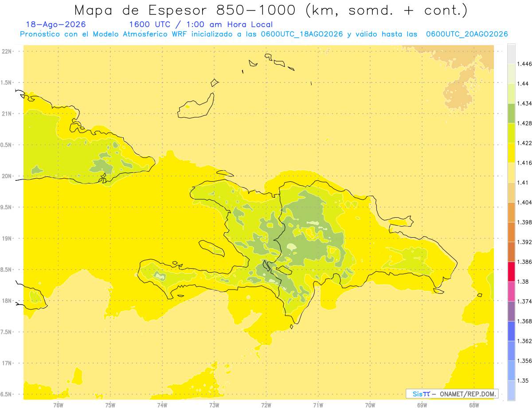Screen dimensions: 532x411
Task: Click the pink segment of the color bar
Action: click(x=511, y=291)
